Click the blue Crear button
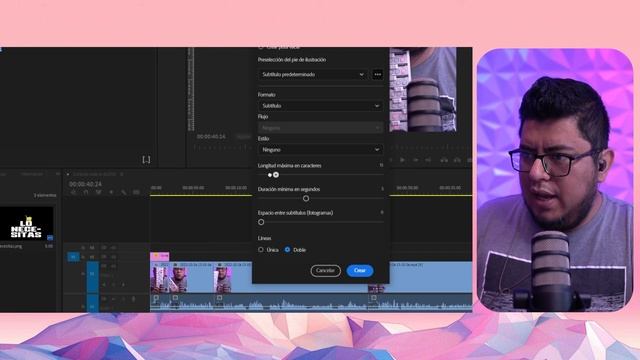640x360 pixels. pos(360,271)
